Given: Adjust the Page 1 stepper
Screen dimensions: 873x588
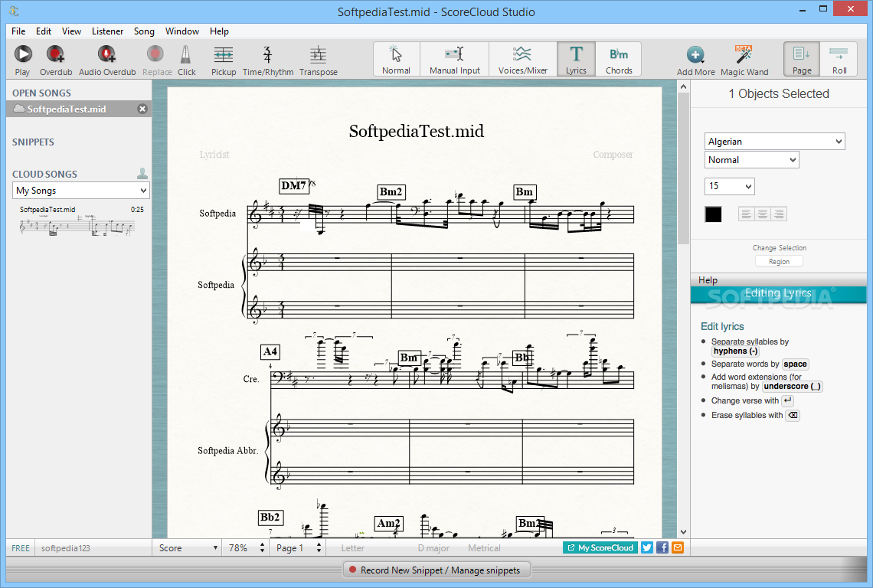Looking at the screenshot, I should (x=319, y=548).
